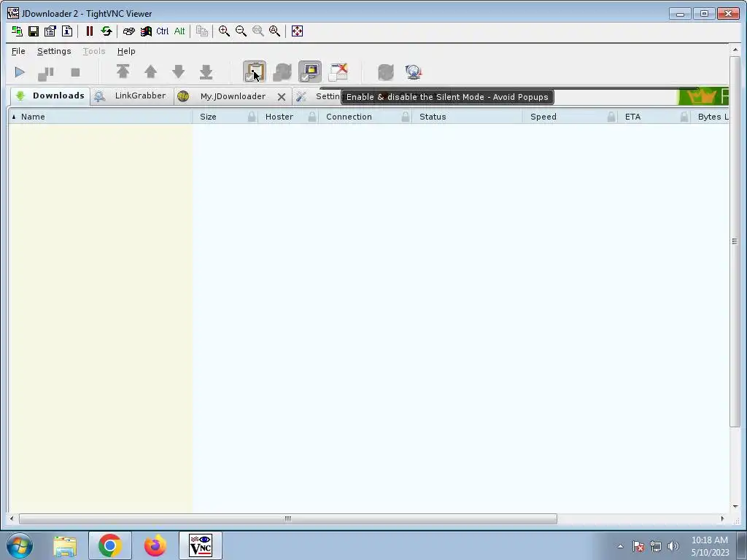The width and height of the screenshot is (747, 560).
Task: Send Ctrl+Esc using the Windows flag icon
Action: 146,31
